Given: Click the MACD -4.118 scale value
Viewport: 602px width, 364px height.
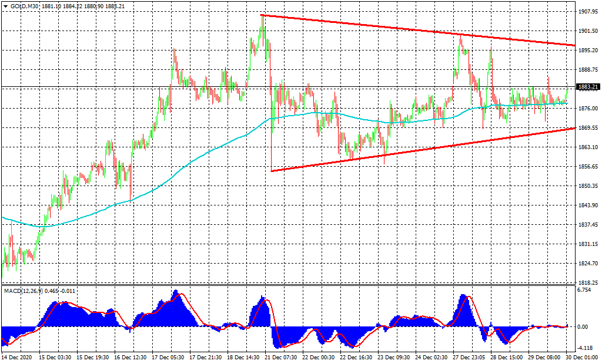Looking at the screenshot, I should pos(586,348).
